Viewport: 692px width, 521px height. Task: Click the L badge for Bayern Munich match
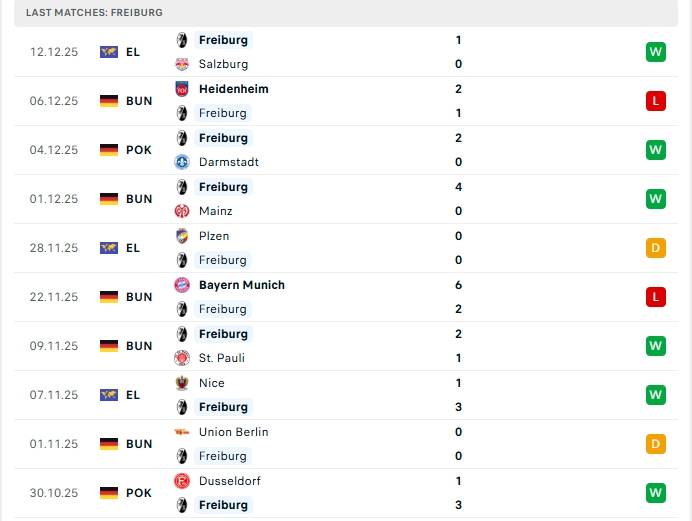coord(655,297)
